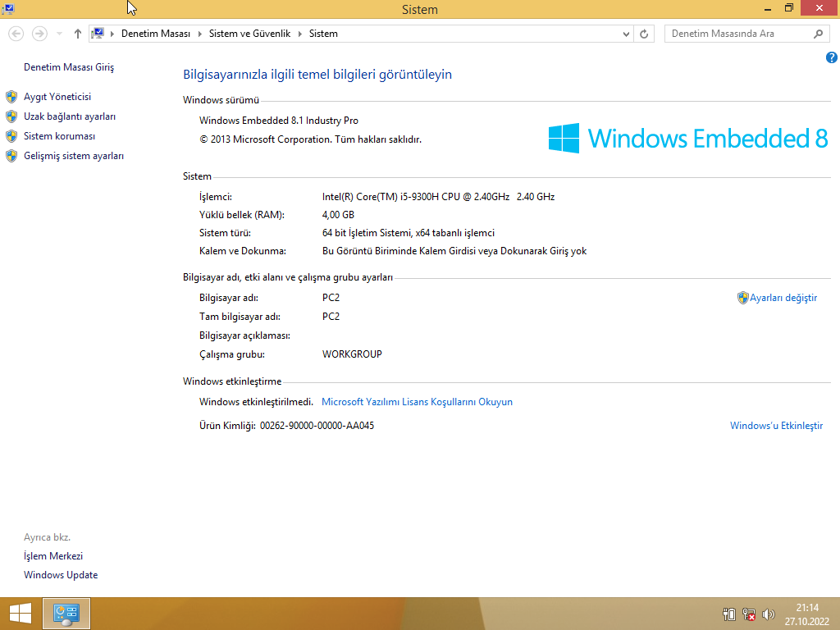Click the computer icon in address bar

98,34
